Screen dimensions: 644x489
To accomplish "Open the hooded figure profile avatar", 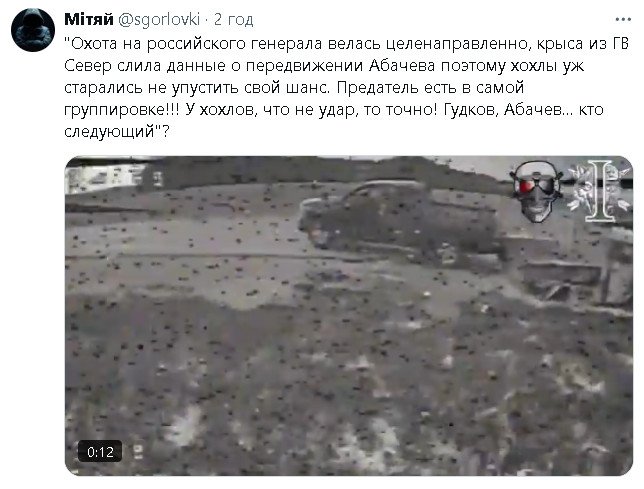I will coord(33,30).
